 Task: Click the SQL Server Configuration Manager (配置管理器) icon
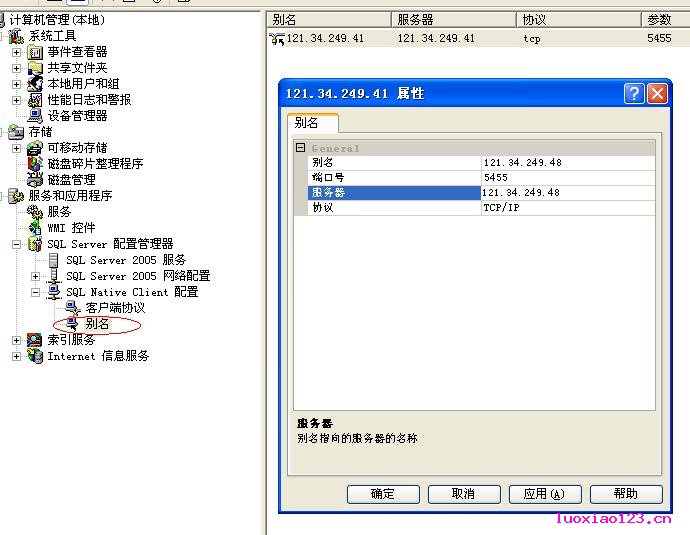coord(35,244)
